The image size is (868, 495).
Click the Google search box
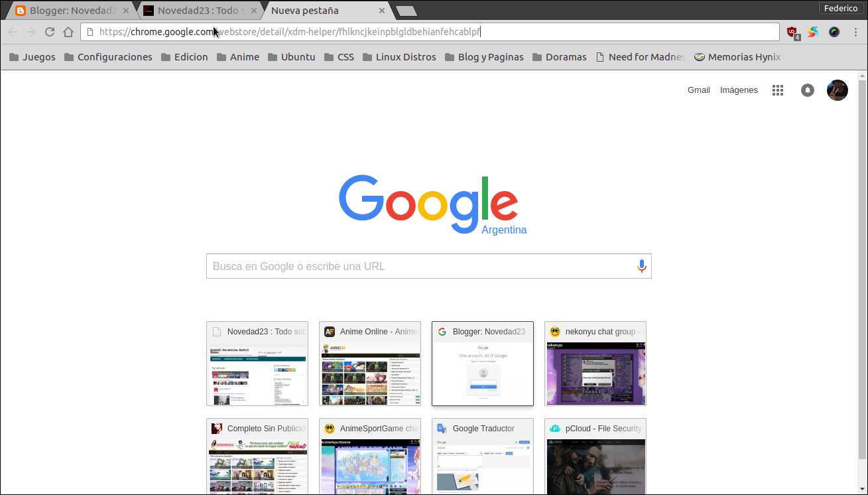pos(428,266)
